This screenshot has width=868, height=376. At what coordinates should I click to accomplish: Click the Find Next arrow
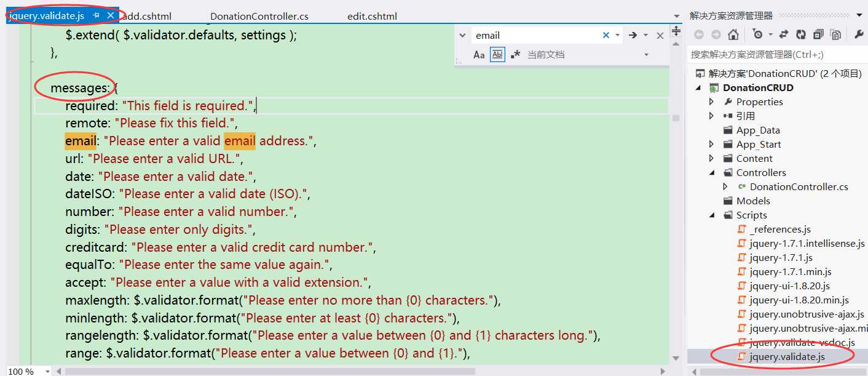point(632,36)
